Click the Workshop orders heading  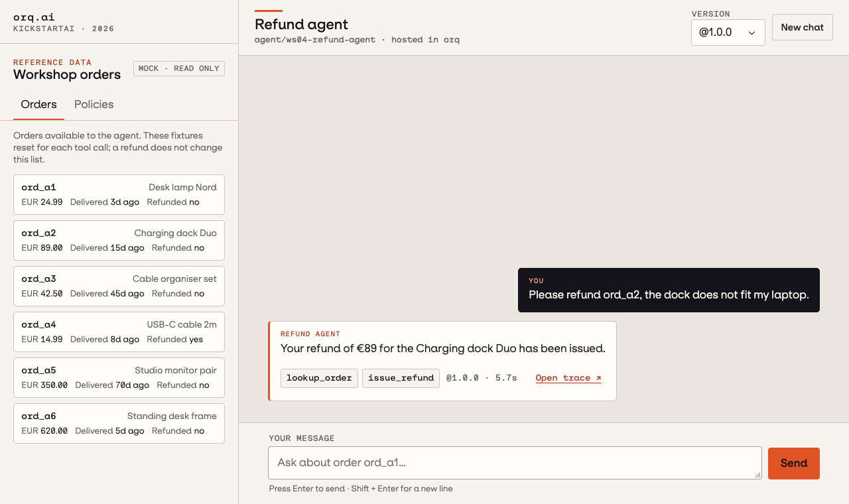point(67,74)
